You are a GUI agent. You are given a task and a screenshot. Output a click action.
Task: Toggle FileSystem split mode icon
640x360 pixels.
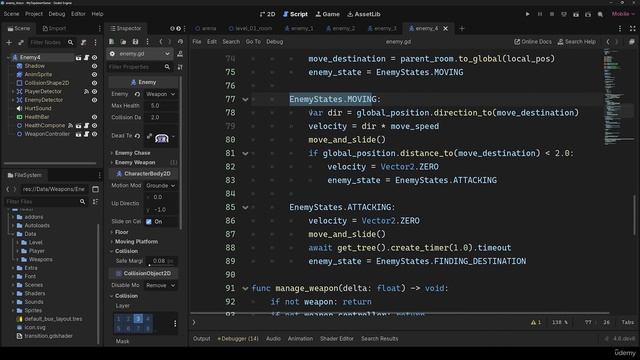96,189
